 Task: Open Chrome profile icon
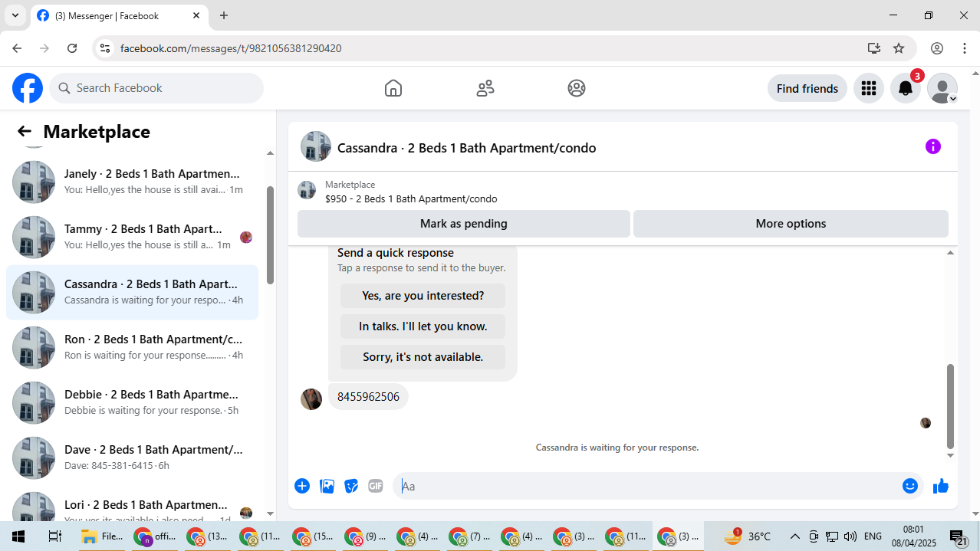pos(937,48)
